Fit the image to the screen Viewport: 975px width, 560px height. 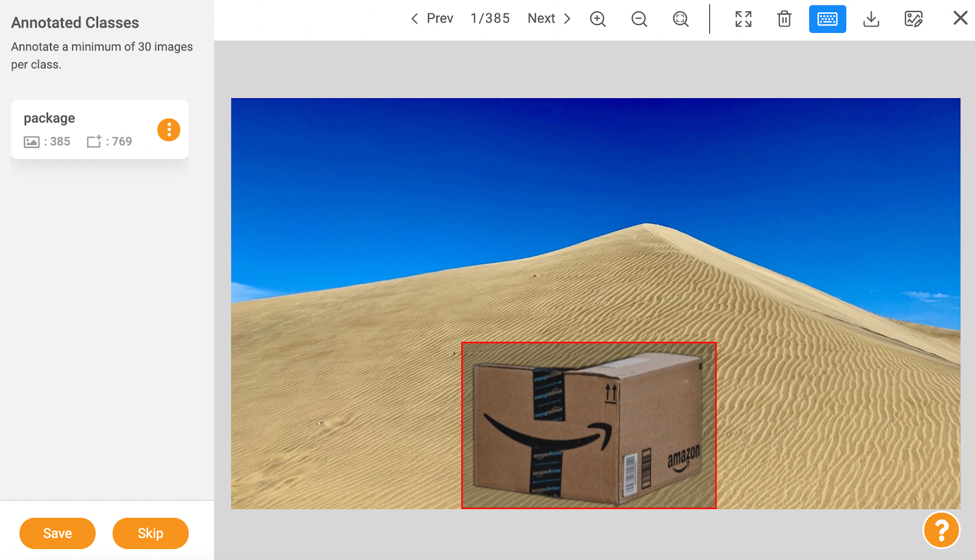(x=681, y=19)
